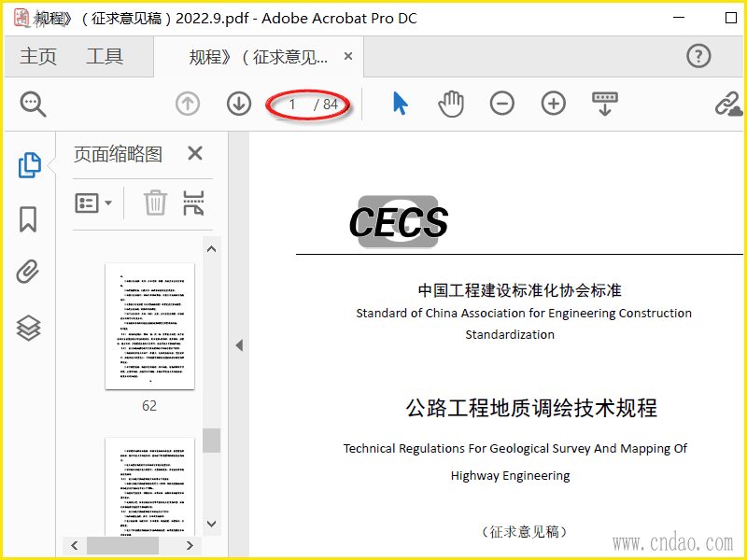Click the text 中国工程建设标准化协会标准
The image size is (747, 560).
(x=520, y=290)
